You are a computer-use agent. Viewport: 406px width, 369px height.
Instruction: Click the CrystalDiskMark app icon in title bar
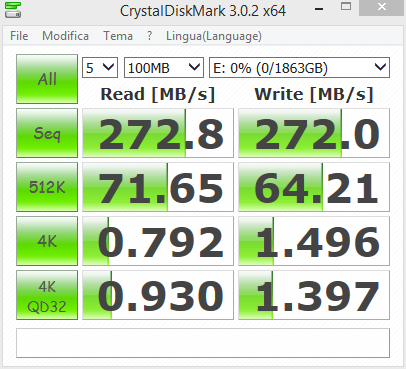tap(13, 10)
